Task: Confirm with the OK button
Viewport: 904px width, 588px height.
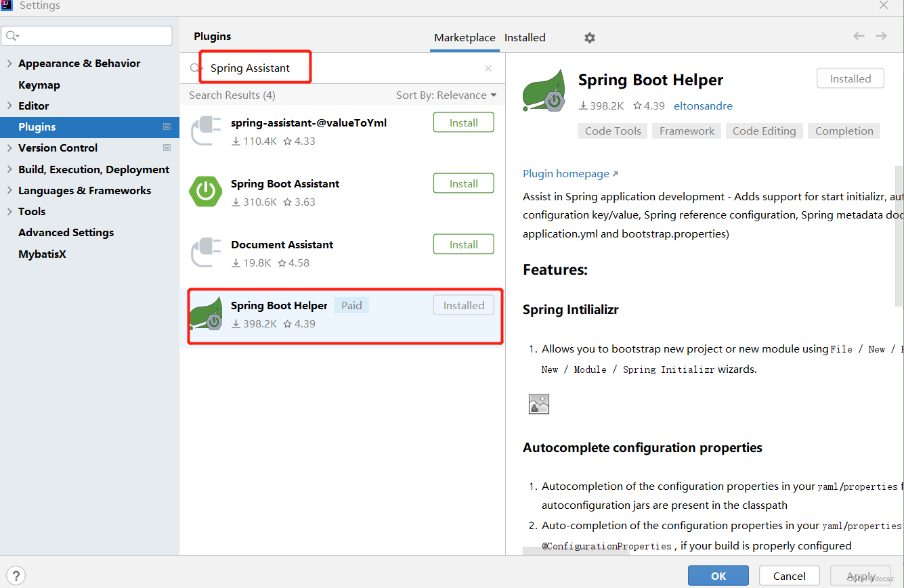Action: click(x=718, y=576)
